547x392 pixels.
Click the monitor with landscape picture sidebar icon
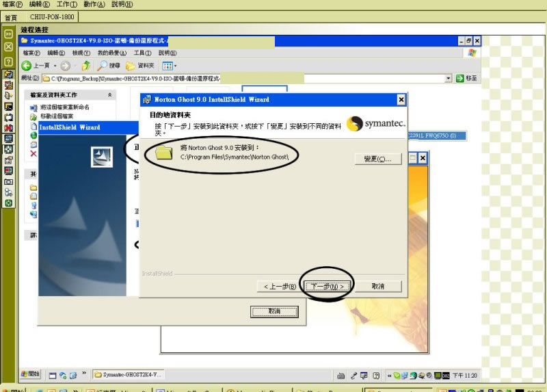tap(8, 139)
